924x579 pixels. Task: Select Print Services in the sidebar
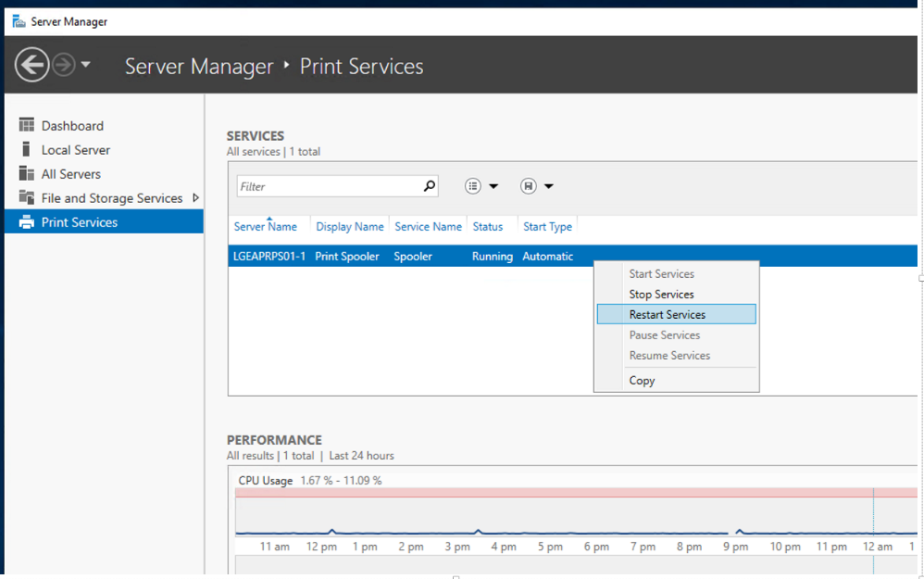coord(104,222)
